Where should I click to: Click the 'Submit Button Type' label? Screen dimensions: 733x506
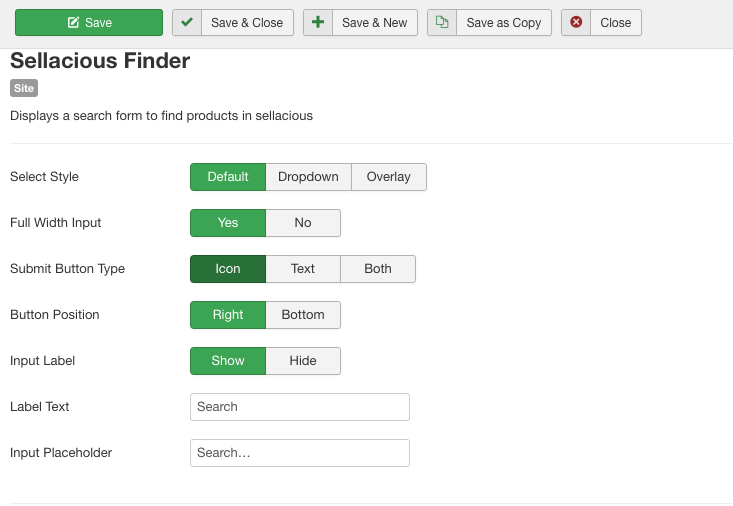coord(67,269)
